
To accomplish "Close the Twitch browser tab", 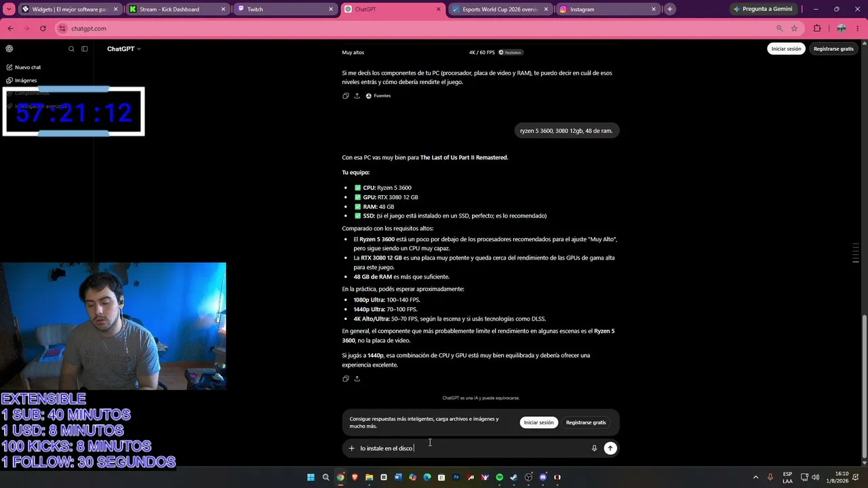I will pyautogui.click(x=331, y=9).
